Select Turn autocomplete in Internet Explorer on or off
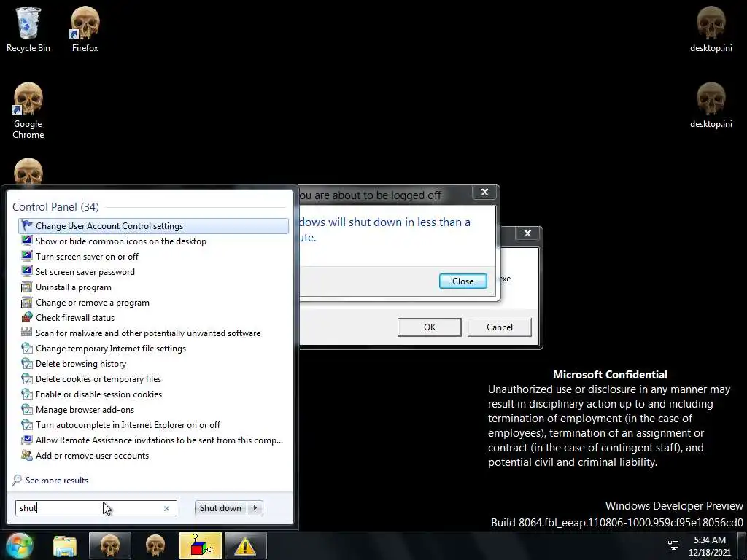 153,425
